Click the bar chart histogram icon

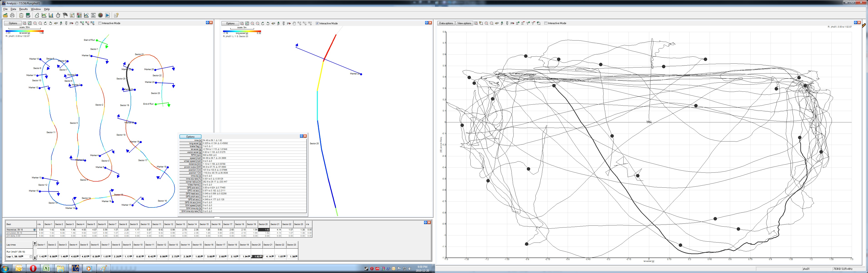(x=51, y=15)
